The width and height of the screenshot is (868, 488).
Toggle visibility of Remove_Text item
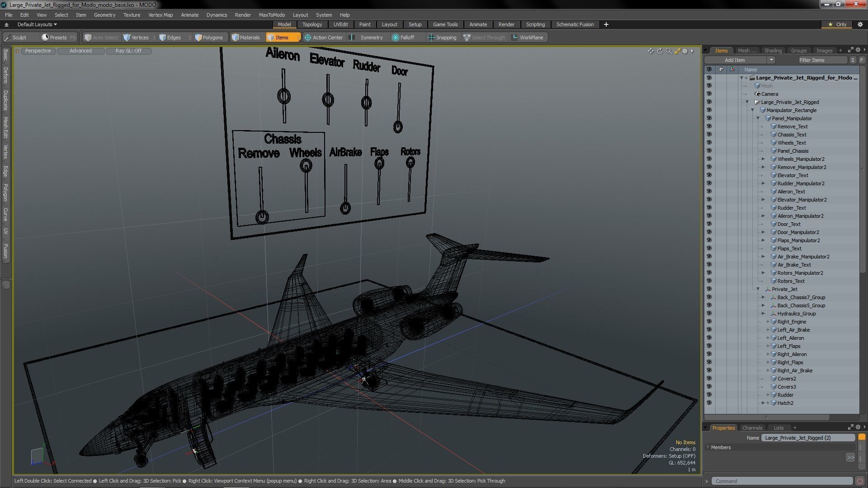709,127
